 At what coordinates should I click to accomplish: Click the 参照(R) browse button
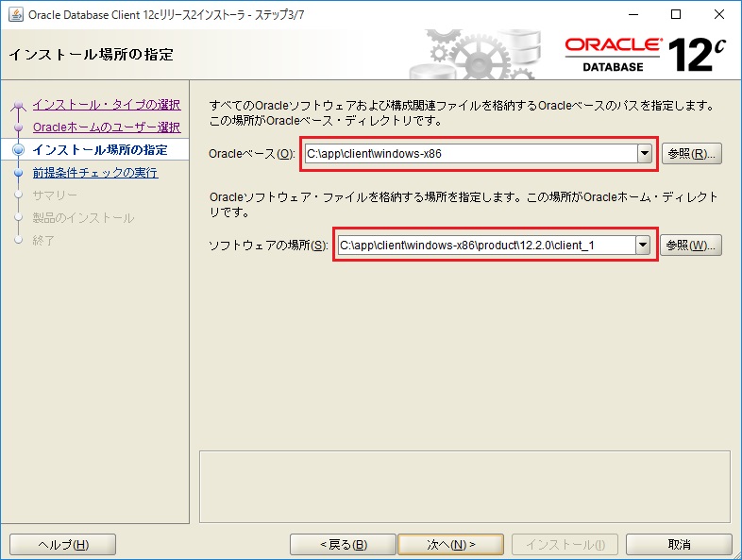691,154
